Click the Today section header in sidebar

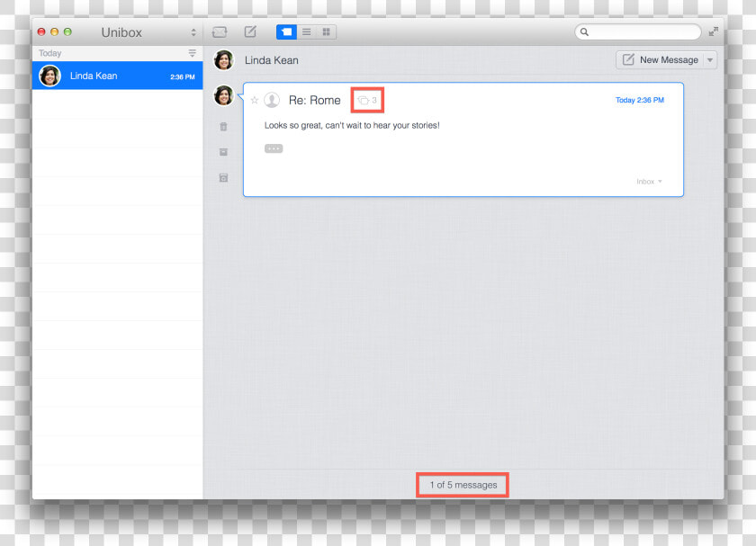tap(50, 53)
